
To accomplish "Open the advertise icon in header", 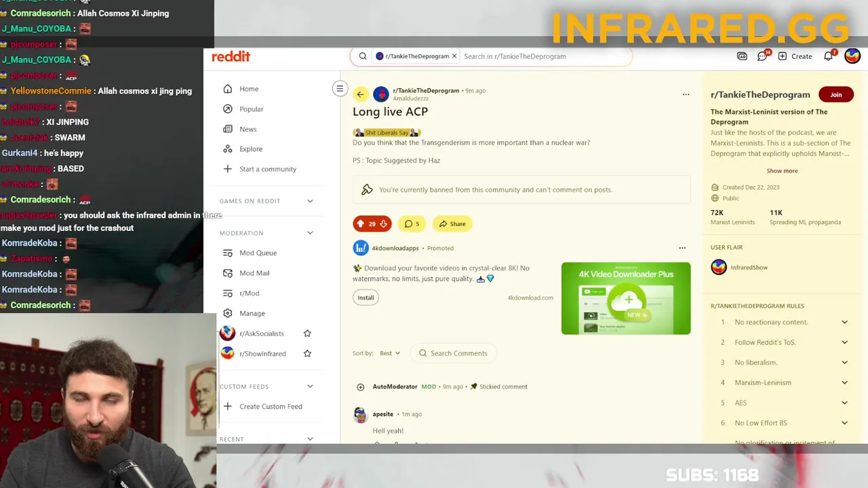I will 742,56.
